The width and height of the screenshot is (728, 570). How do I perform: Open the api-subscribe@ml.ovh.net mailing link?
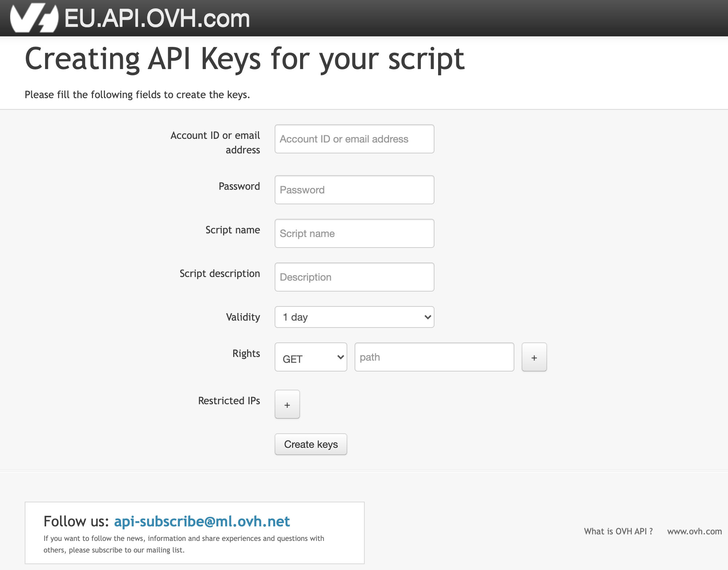[x=202, y=521]
